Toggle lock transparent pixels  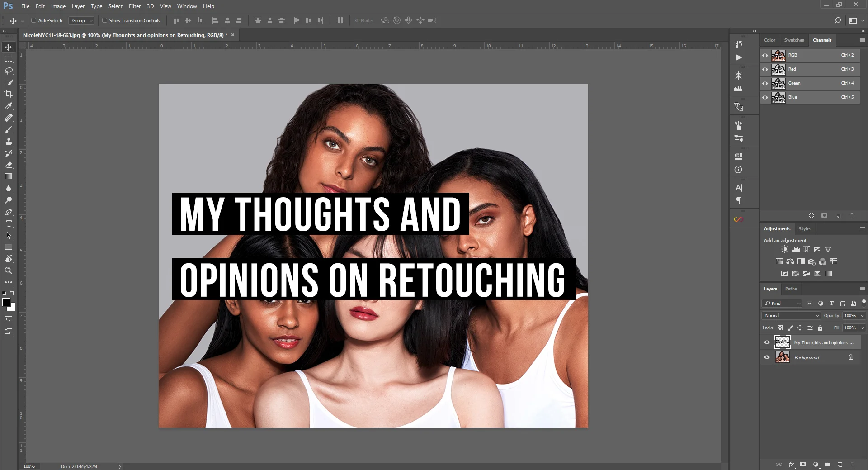[780, 328]
